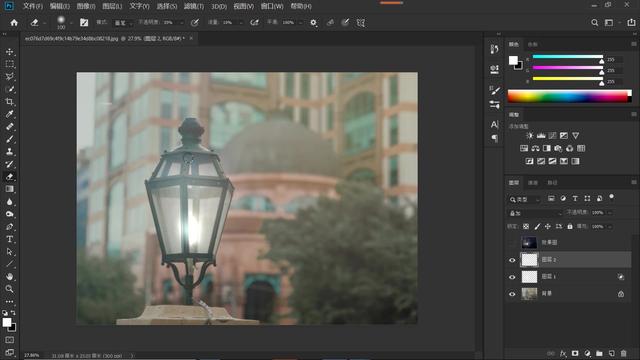The image size is (640, 360).
Task: Open the 窗口(W) menu
Action: point(272,6)
